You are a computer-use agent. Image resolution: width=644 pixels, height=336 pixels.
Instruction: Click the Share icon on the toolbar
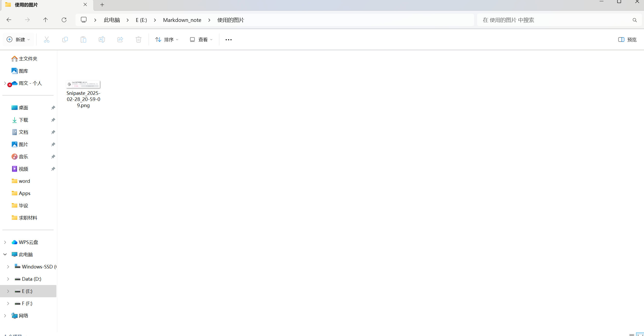coord(120,40)
